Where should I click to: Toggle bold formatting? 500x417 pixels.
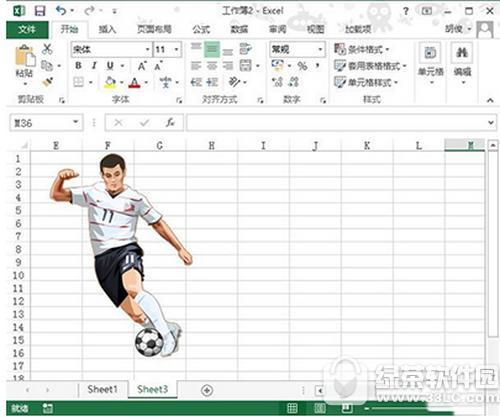pyautogui.click(x=78, y=66)
